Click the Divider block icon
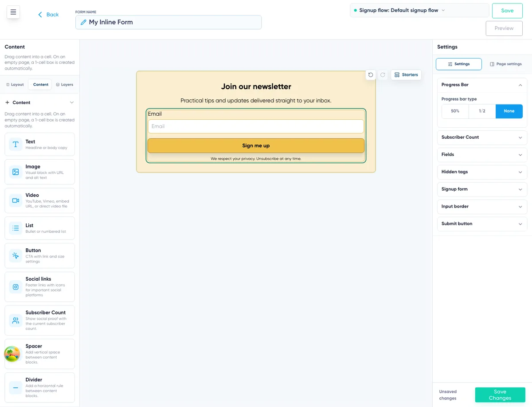The image size is (532, 407). pos(16,387)
